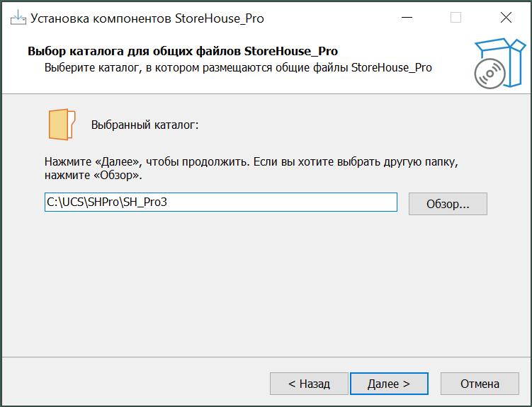This screenshot has width=532, height=407.
Task: Close the StoreHouse_Pro installer window
Action: (x=505, y=18)
